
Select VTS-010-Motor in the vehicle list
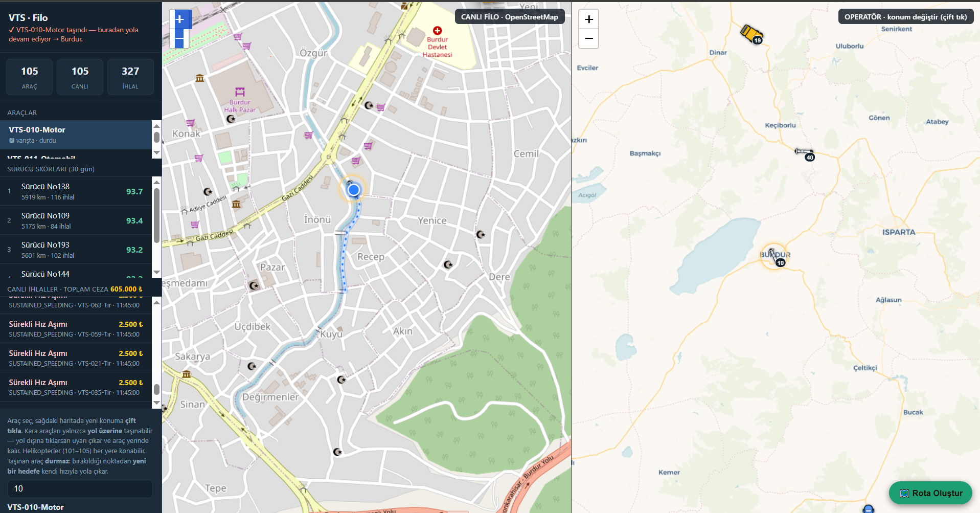click(76, 135)
